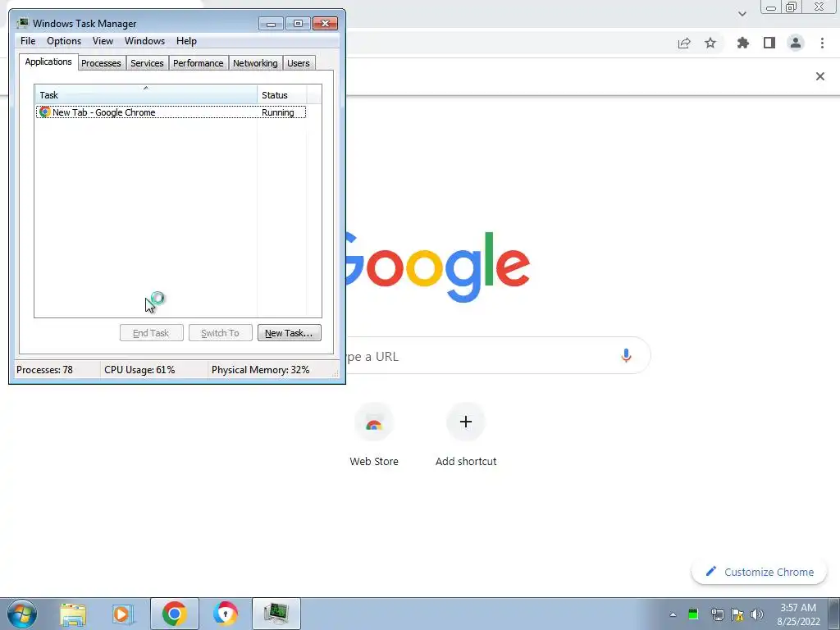Open Windows Explorer from the taskbar
The image size is (840, 630).
click(73, 614)
